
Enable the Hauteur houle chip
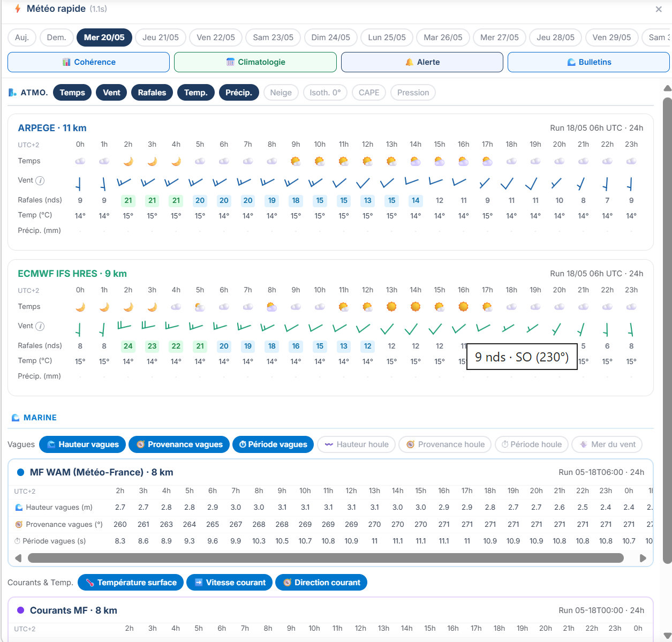click(357, 444)
